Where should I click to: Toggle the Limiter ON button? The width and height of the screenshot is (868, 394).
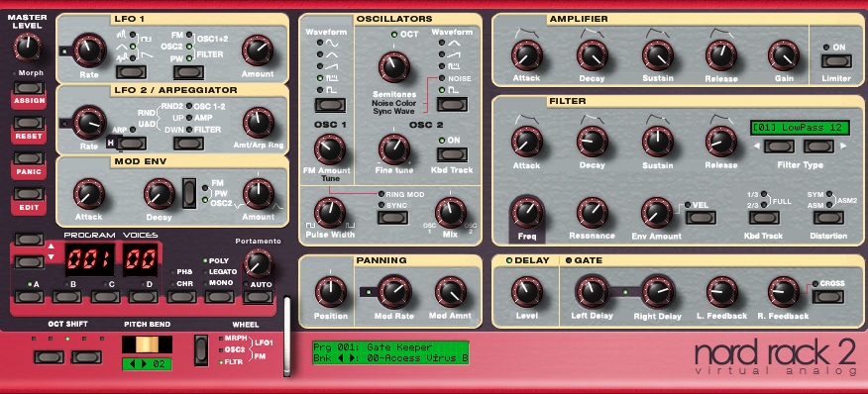pyautogui.click(x=836, y=60)
